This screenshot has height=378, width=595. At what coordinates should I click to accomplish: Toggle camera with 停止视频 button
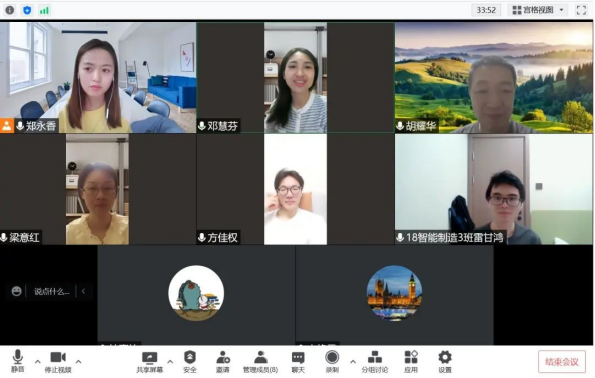[x=58, y=362]
